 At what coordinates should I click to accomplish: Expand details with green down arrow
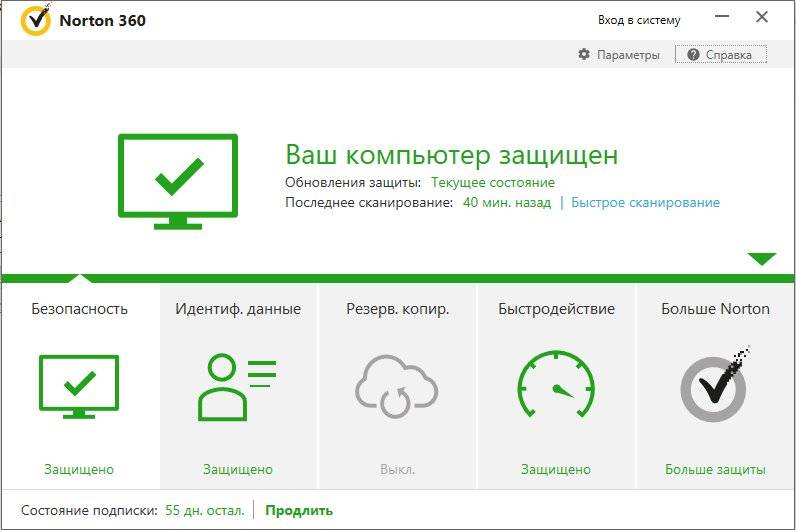point(761,259)
